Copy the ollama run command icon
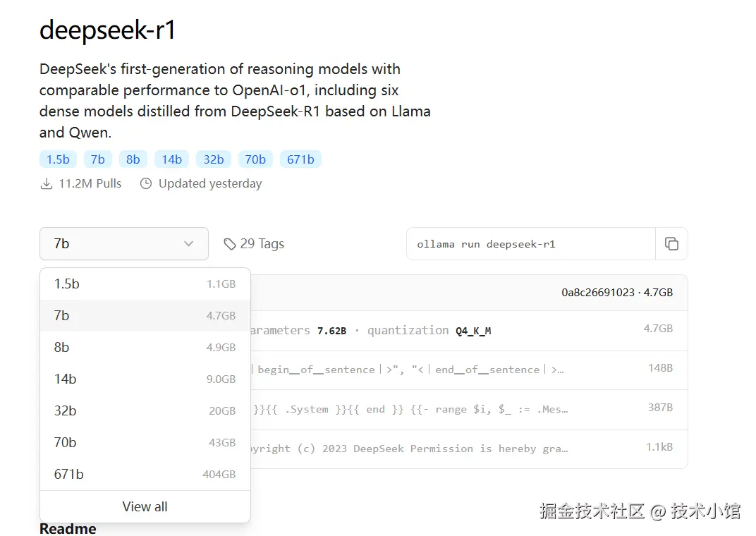 tap(671, 244)
